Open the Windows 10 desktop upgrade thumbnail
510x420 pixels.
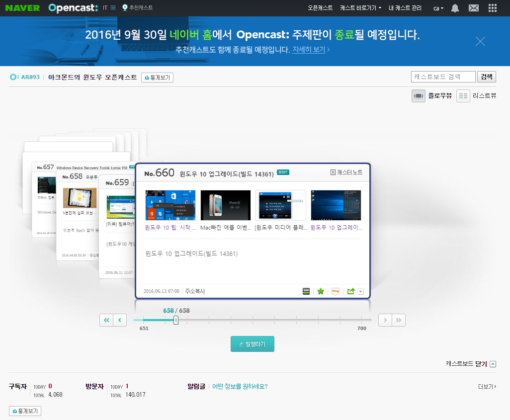point(336,205)
